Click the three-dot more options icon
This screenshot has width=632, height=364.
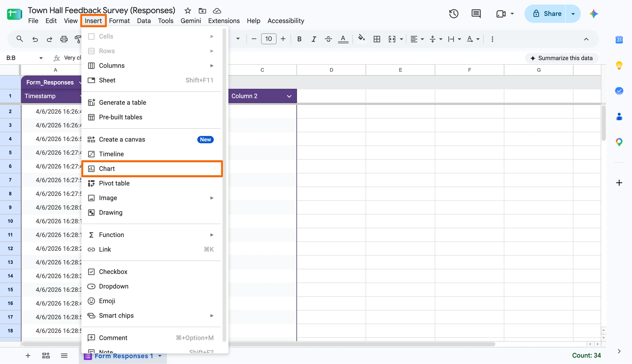[492, 39]
